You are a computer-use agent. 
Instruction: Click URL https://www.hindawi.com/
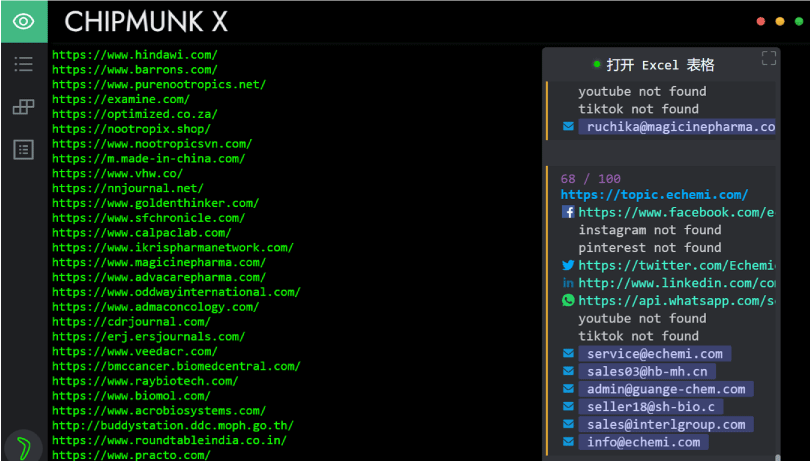135,55
